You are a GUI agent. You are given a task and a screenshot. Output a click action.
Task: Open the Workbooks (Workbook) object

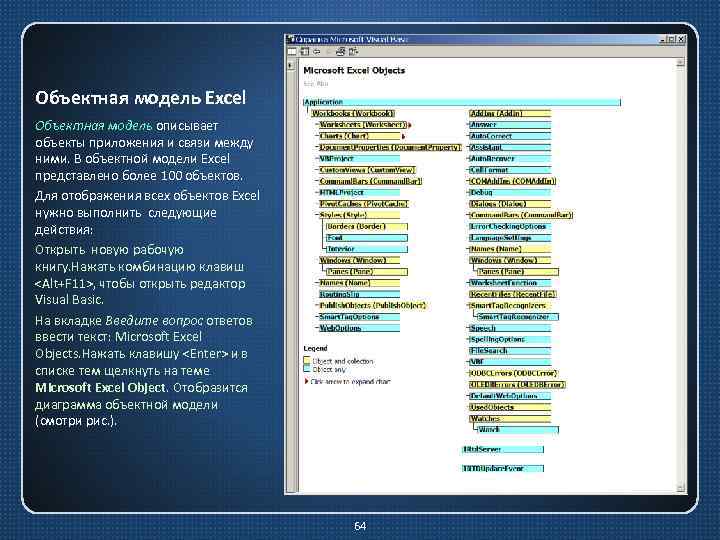click(353, 113)
